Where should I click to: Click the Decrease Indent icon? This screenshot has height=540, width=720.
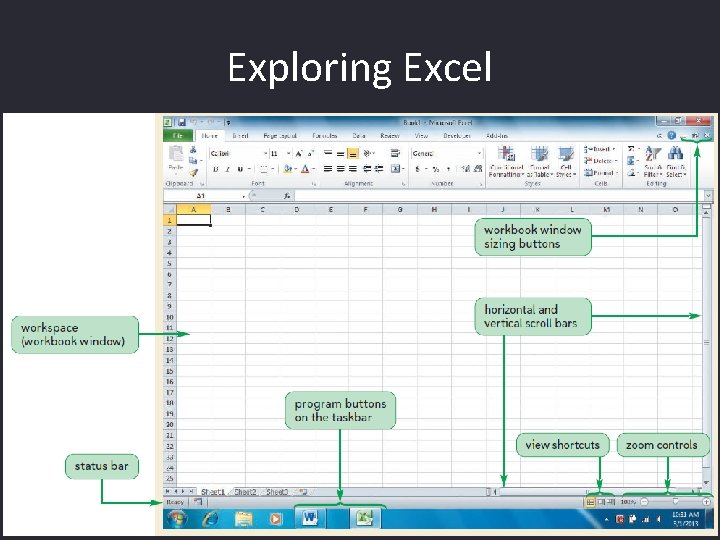tap(367, 169)
